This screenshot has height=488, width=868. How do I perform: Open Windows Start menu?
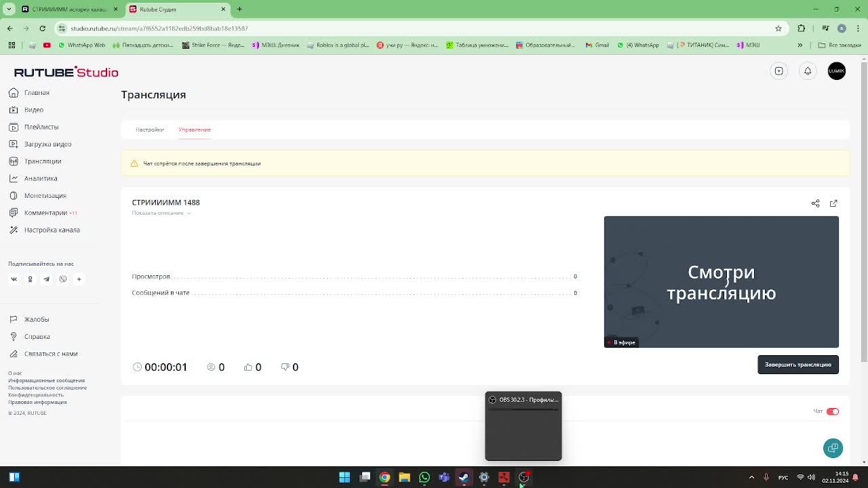[344, 477]
